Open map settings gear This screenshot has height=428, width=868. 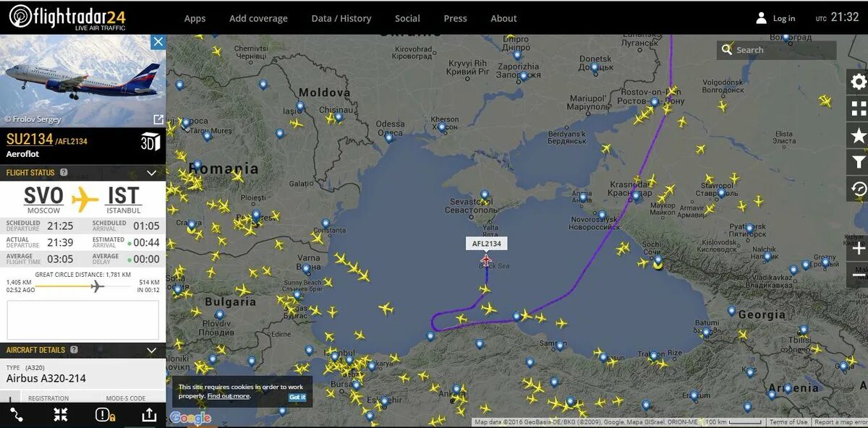click(859, 82)
